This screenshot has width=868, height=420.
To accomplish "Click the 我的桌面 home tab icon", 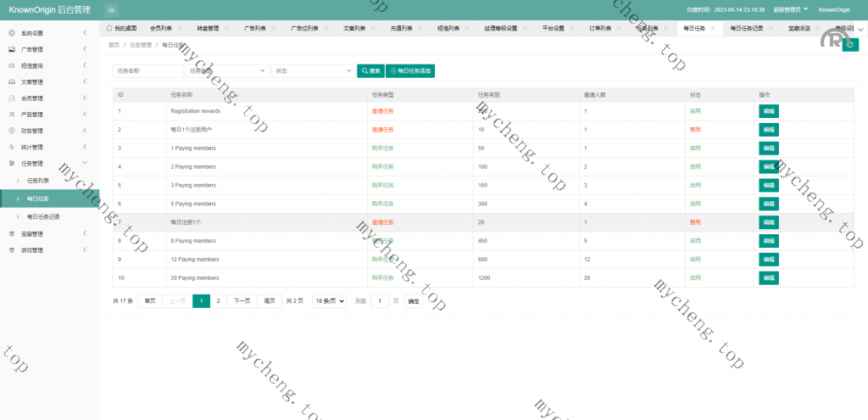I will click(x=109, y=28).
